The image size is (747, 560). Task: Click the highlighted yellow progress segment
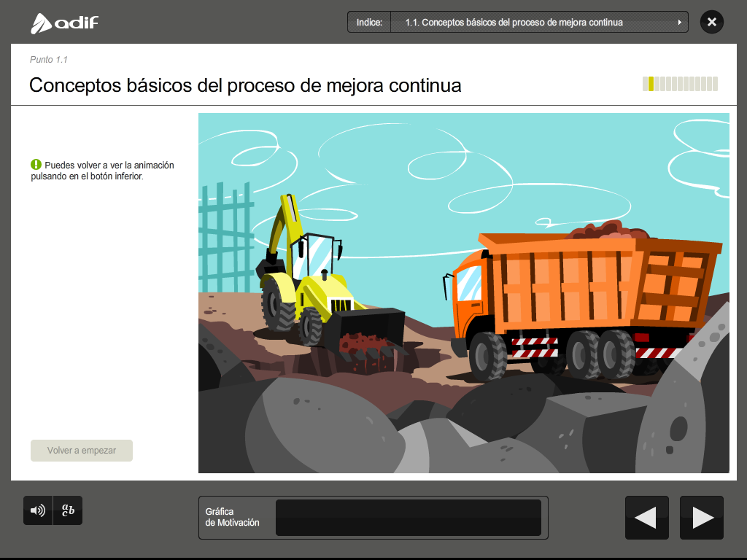tap(651, 84)
